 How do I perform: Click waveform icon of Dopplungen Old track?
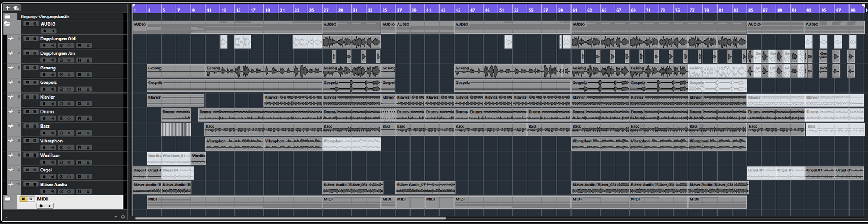pos(11,39)
